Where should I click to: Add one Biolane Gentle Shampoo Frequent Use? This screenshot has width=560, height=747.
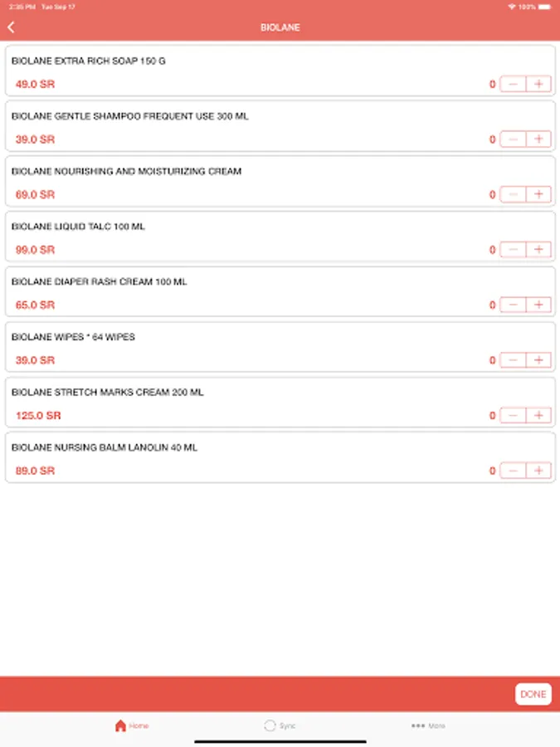point(538,139)
